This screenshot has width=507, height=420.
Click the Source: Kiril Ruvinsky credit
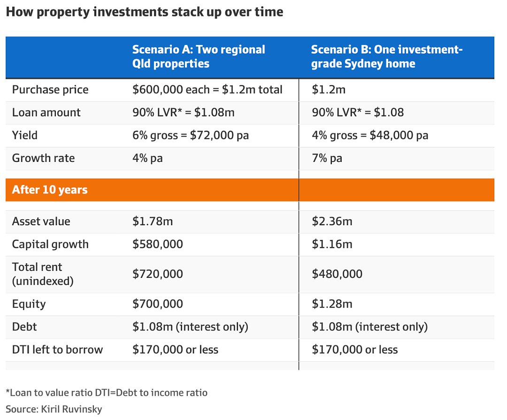[x=54, y=409]
